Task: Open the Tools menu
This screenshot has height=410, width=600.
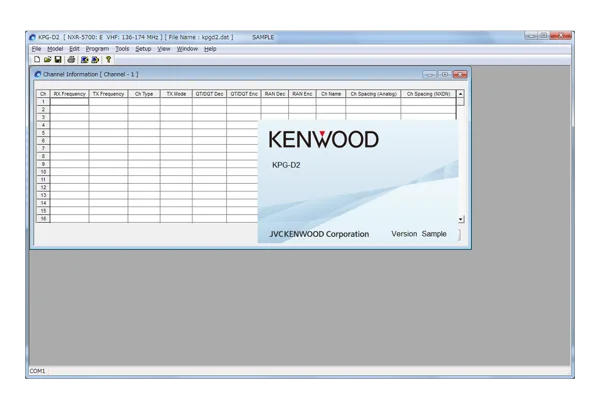Action: click(x=122, y=49)
